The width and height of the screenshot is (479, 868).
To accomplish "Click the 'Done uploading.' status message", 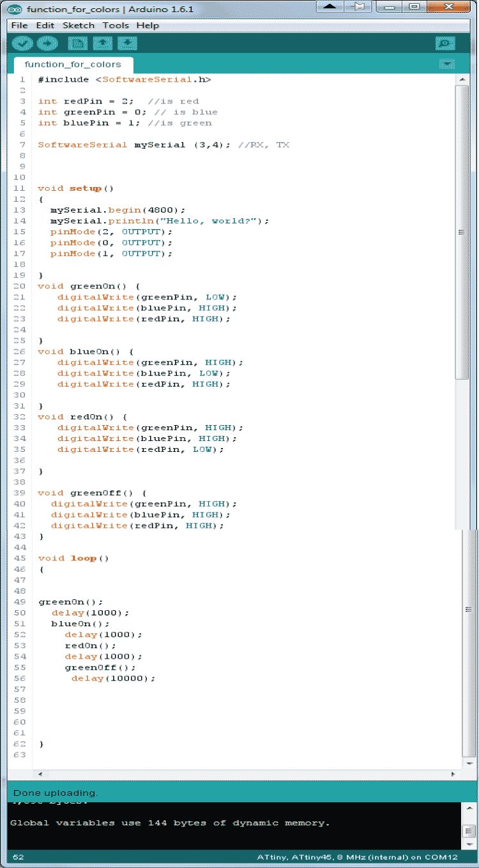I will [x=56, y=793].
